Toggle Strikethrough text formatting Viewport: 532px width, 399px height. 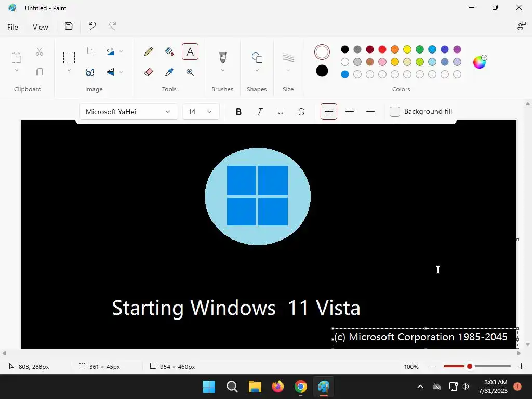(x=301, y=112)
